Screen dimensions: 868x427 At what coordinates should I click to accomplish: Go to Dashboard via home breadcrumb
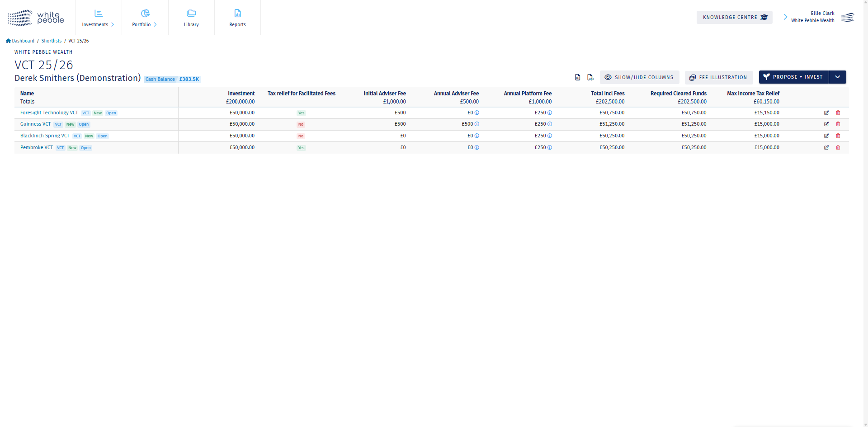pyautogui.click(x=20, y=41)
